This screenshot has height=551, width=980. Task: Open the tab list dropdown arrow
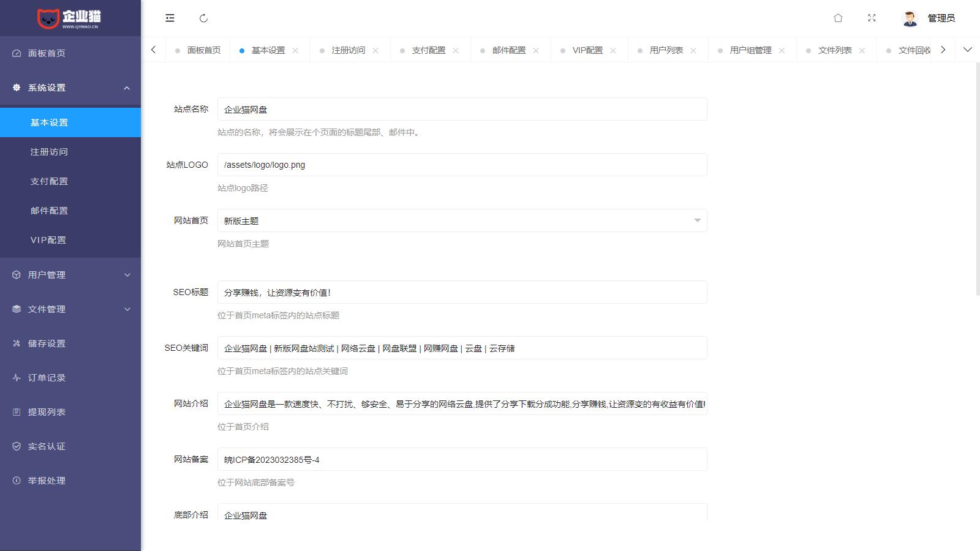[968, 50]
